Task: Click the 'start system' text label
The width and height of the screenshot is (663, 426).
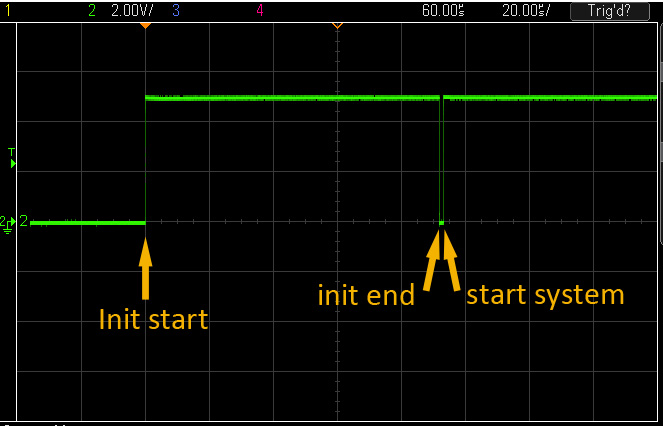Action: (x=545, y=294)
